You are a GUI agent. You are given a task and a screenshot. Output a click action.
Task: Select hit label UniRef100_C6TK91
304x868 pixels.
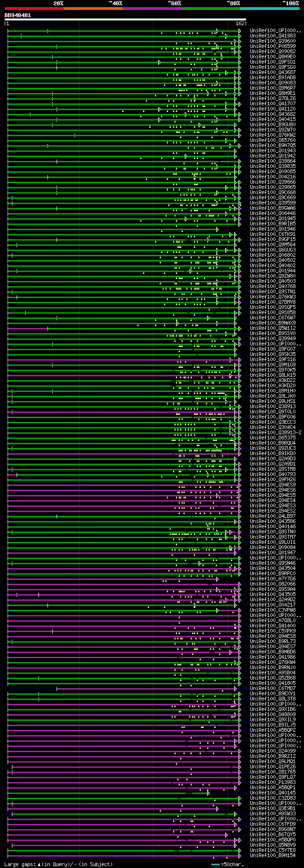pyautogui.click(x=273, y=234)
